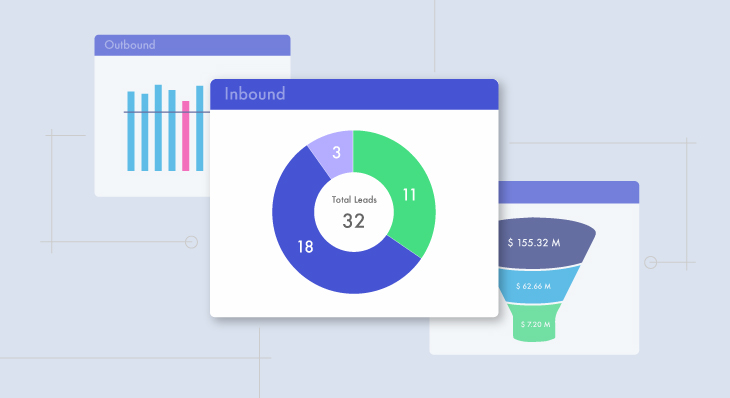Click the $ 7.20 M funnel stage
Screen dimensions: 730x398
(x=536, y=324)
